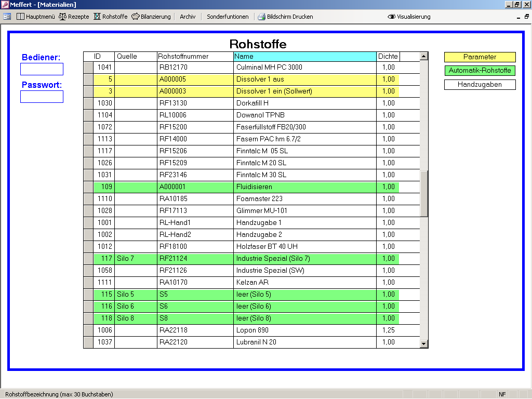
Task: Click Rohstoffnummer cell 'RA22120'
Action: 195,342
